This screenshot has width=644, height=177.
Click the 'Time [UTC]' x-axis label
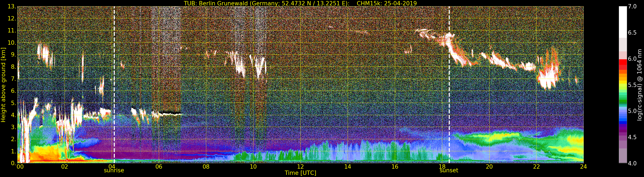coord(300,173)
